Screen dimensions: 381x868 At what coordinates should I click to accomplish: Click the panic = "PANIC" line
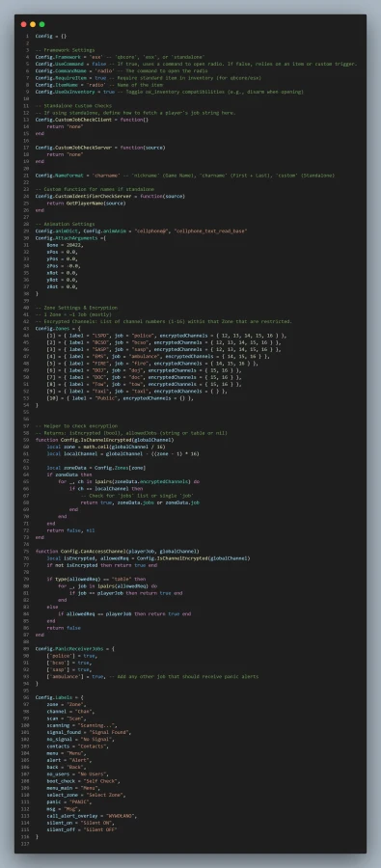tap(69, 801)
